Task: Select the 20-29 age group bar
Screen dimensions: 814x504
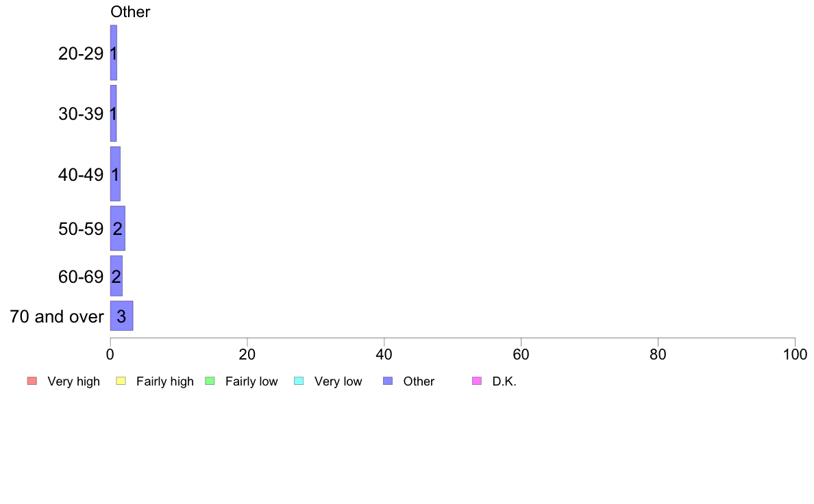Action: click(x=114, y=53)
